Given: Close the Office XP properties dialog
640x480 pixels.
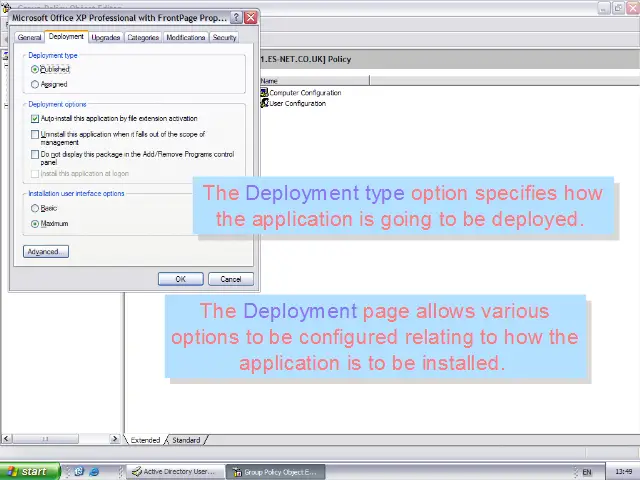Looking at the screenshot, I should [251, 18].
